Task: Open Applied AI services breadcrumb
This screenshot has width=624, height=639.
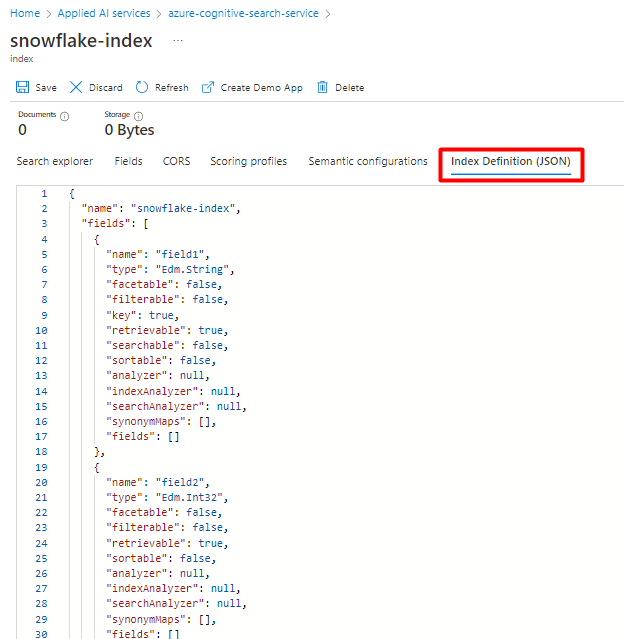Action: point(104,13)
